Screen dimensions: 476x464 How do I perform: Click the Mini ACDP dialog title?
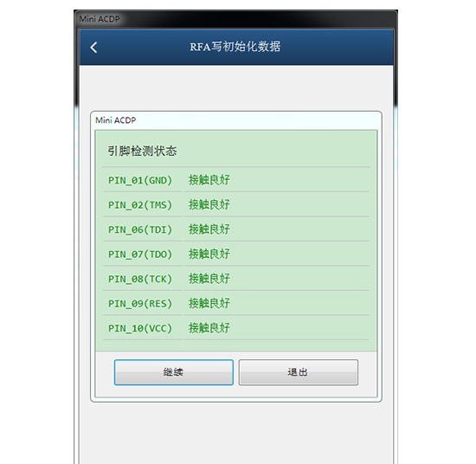(x=116, y=120)
